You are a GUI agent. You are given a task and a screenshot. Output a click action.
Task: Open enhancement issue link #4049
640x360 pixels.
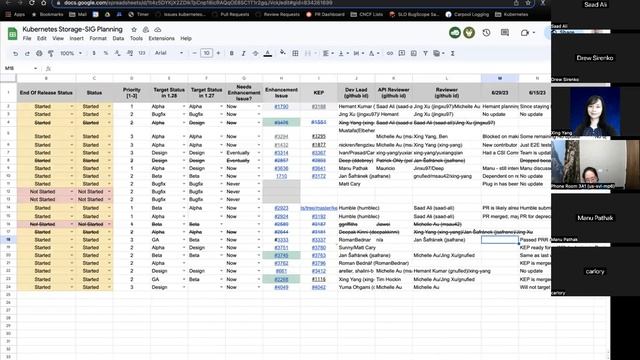click(281, 287)
